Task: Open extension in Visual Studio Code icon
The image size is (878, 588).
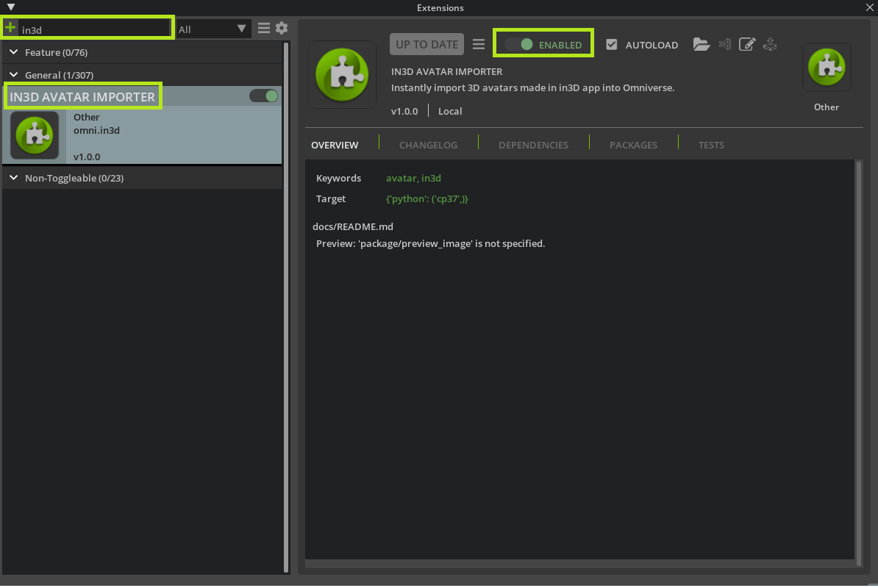Action: click(x=725, y=44)
